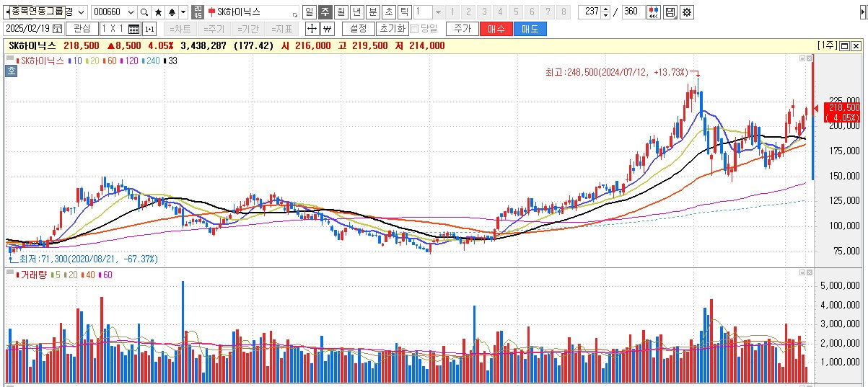Image resolution: width=868 pixels, height=387 pixels.
Task: Select the second (초) period
Action: coord(389,12)
